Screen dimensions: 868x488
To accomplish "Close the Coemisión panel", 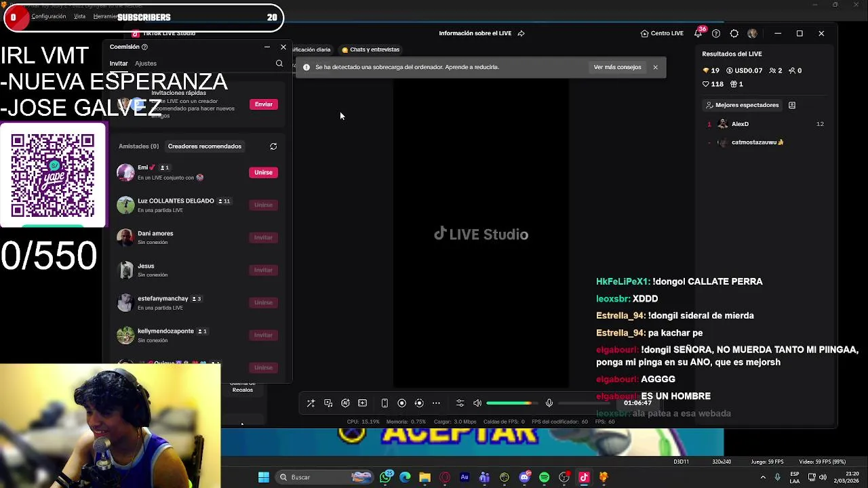I will coord(283,47).
